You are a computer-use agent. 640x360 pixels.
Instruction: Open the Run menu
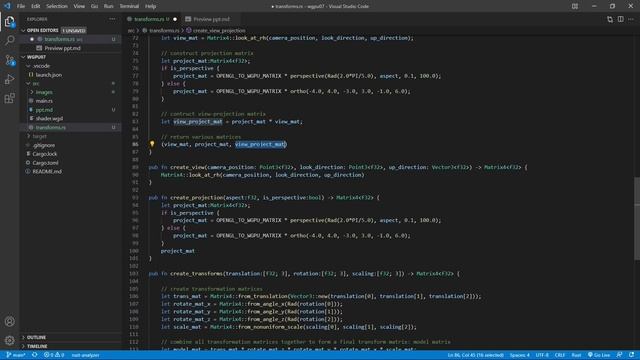coord(108,6)
